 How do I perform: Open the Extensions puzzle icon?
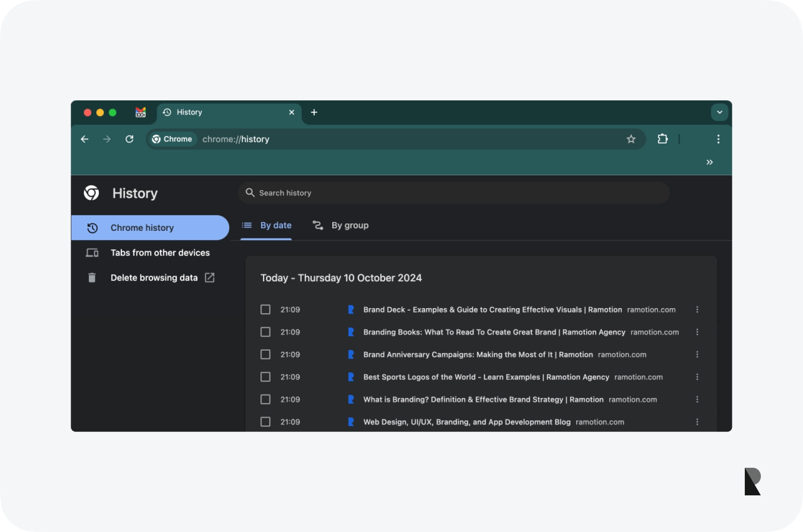[x=662, y=139]
